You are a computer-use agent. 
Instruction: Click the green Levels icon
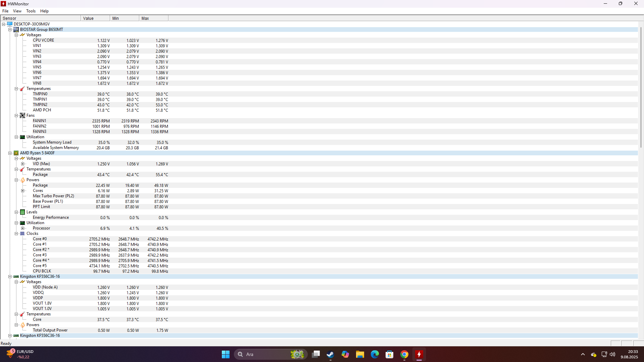coord(22,212)
